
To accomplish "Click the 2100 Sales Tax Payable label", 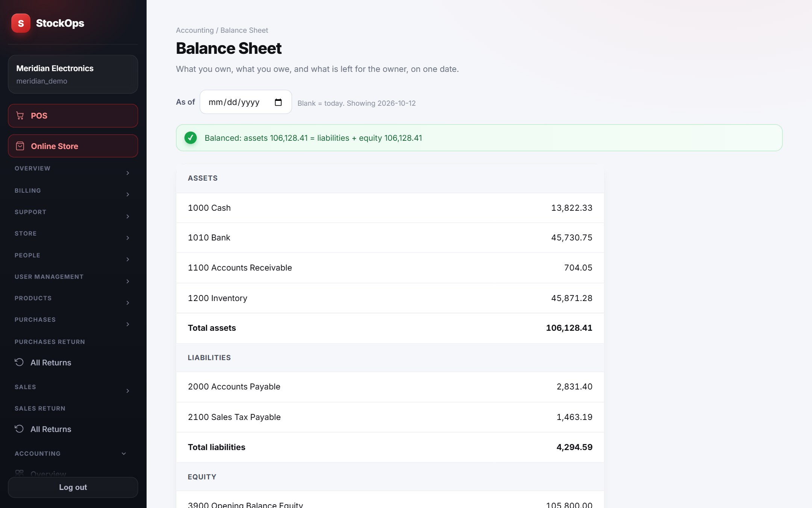I will (x=234, y=417).
